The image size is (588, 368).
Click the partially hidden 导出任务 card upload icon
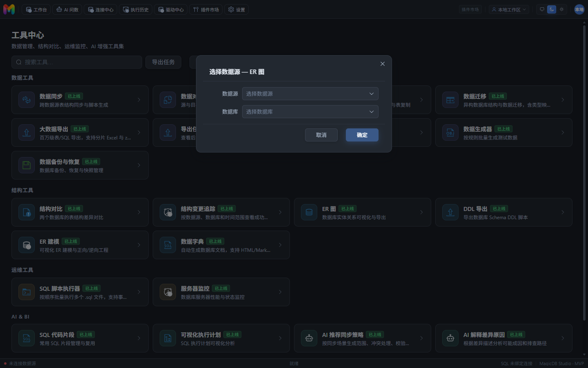[168, 132]
